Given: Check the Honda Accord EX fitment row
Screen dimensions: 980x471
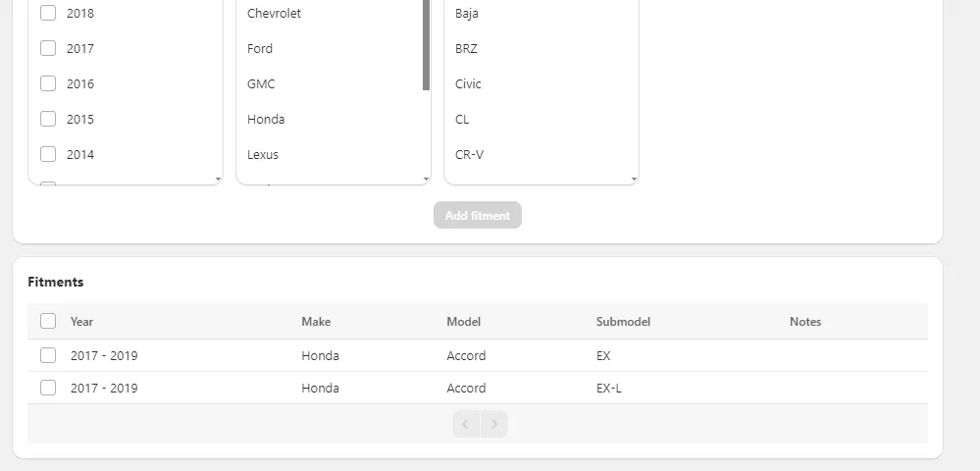Looking at the screenshot, I should tap(48, 355).
